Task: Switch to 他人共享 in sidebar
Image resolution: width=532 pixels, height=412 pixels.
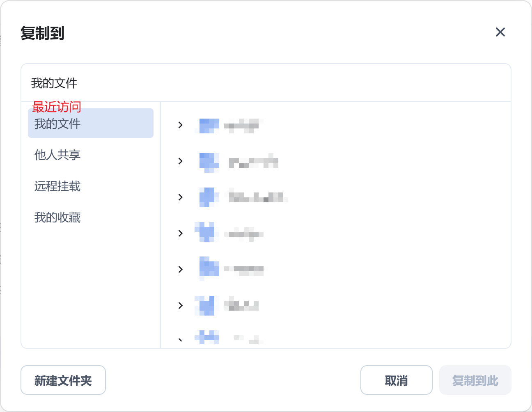Action: tap(57, 155)
